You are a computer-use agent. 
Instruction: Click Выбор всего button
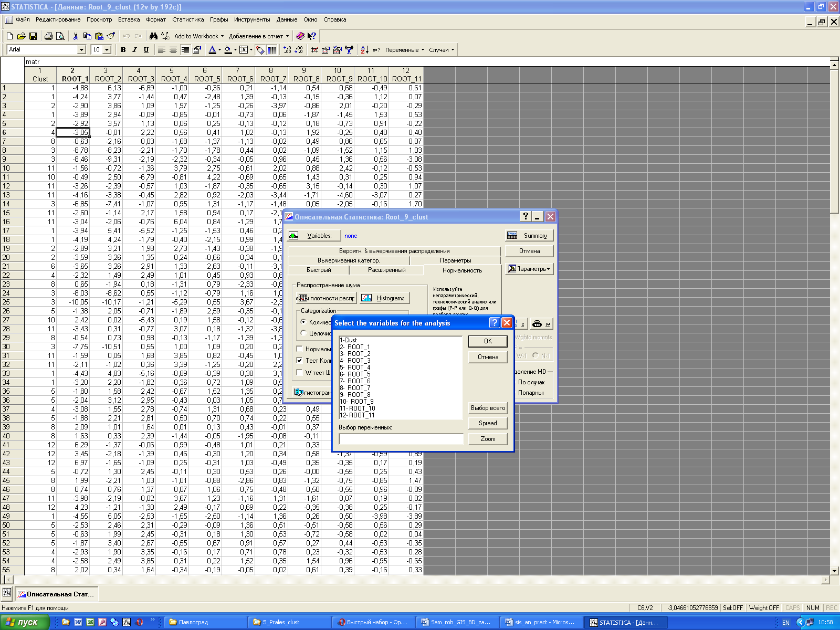click(488, 408)
